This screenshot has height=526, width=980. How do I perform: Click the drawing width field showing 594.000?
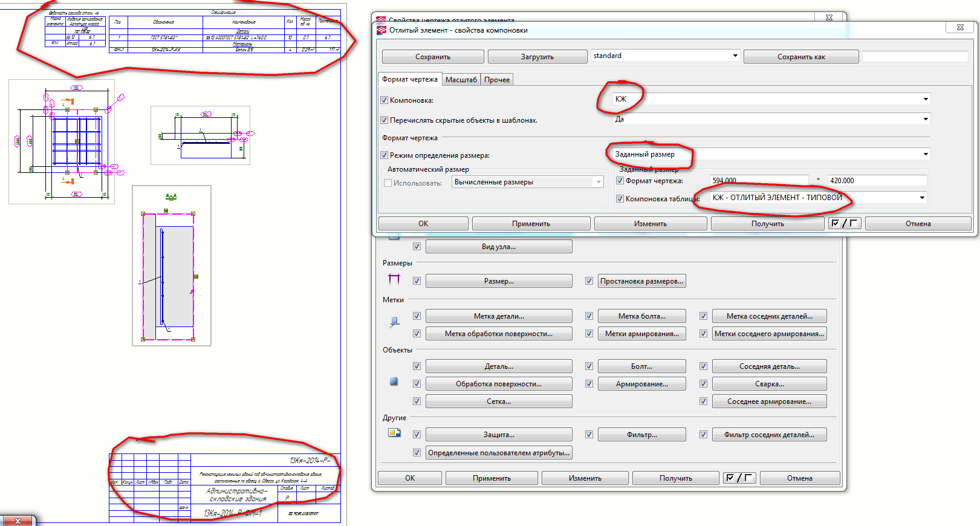(x=759, y=181)
